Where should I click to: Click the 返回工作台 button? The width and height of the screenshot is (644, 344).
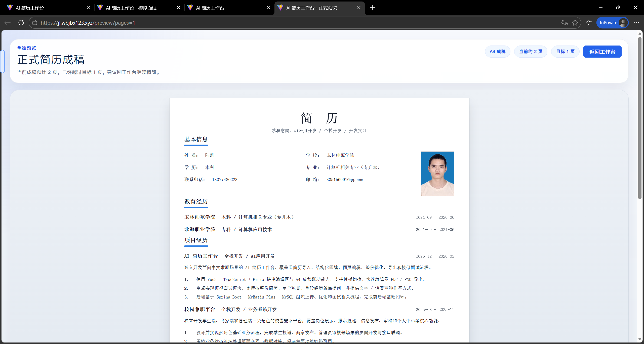[602, 51]
